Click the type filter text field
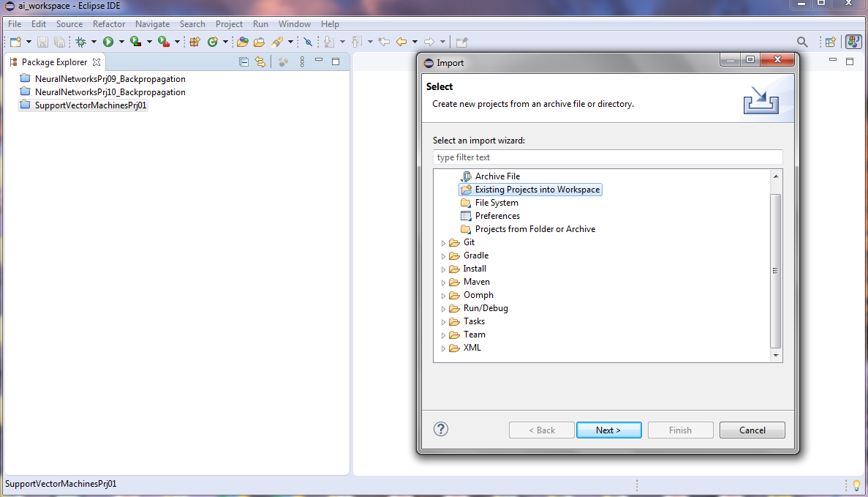868x497 pixels. [607, 157]
